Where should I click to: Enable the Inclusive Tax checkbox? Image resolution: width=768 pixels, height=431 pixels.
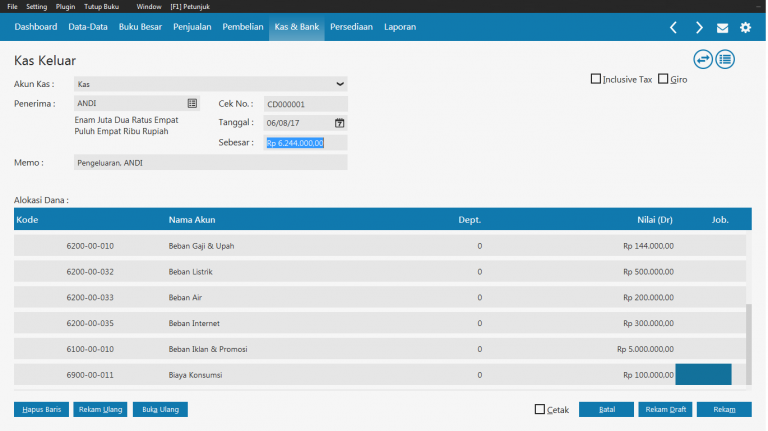(x=596, y=79)
